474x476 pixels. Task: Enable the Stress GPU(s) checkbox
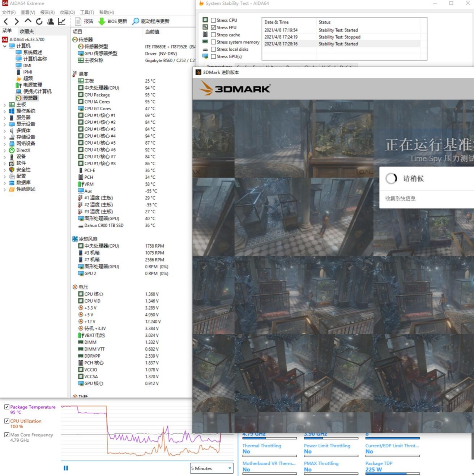point(213,56)
